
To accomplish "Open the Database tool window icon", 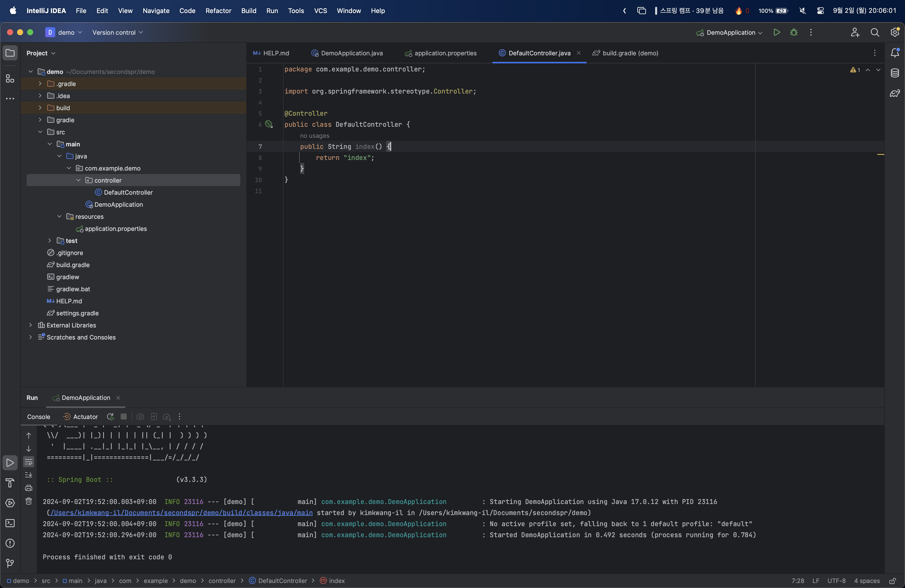I will tap(895, 73).
